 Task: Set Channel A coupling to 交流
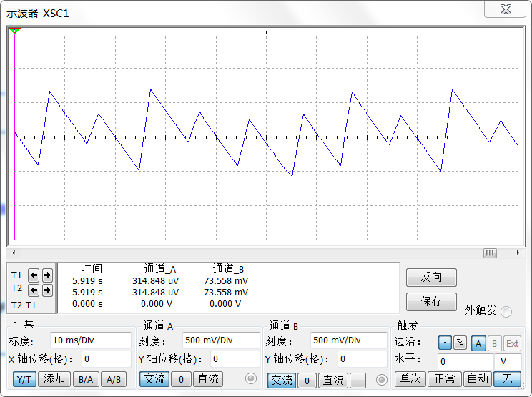pos(154,379)
